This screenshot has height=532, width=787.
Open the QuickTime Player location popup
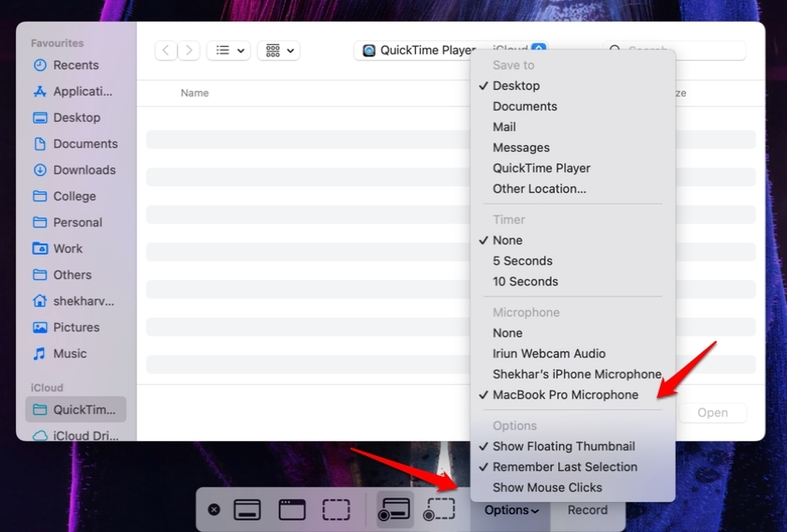pyautogui.click(x=451, y=51)
